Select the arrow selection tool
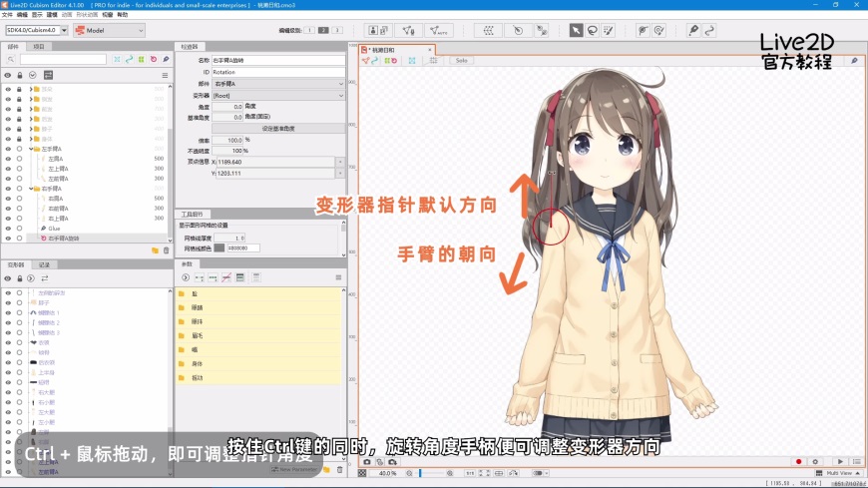 576,30
